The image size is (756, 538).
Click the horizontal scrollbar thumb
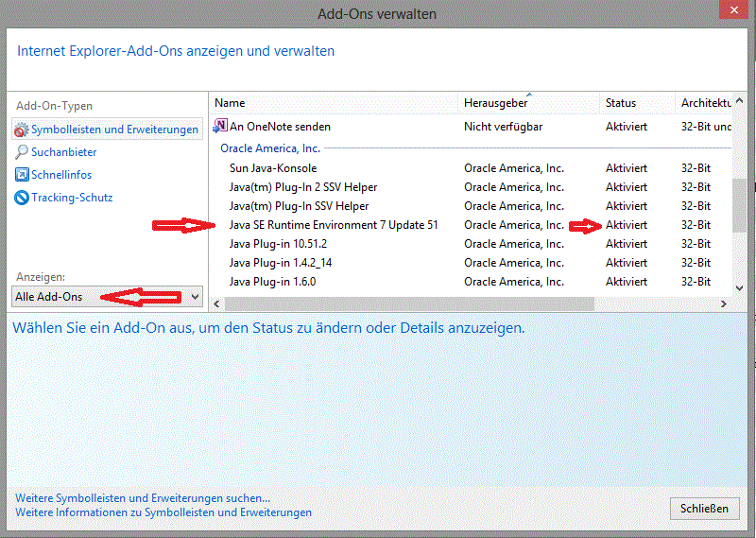coord(409,304)
